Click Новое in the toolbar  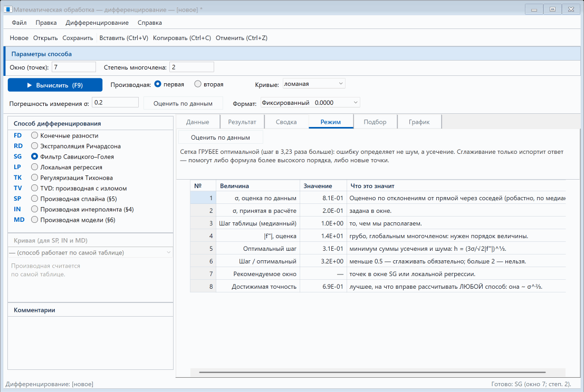point(19,38)
